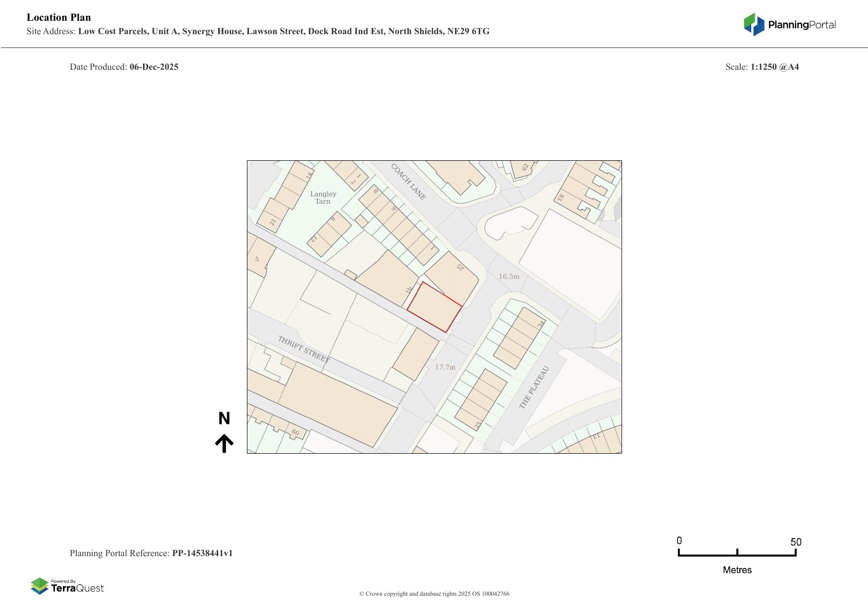Click the 50 metre scale bar line
This screenshot has width=868, height=614.
click(x=737, y=555)
